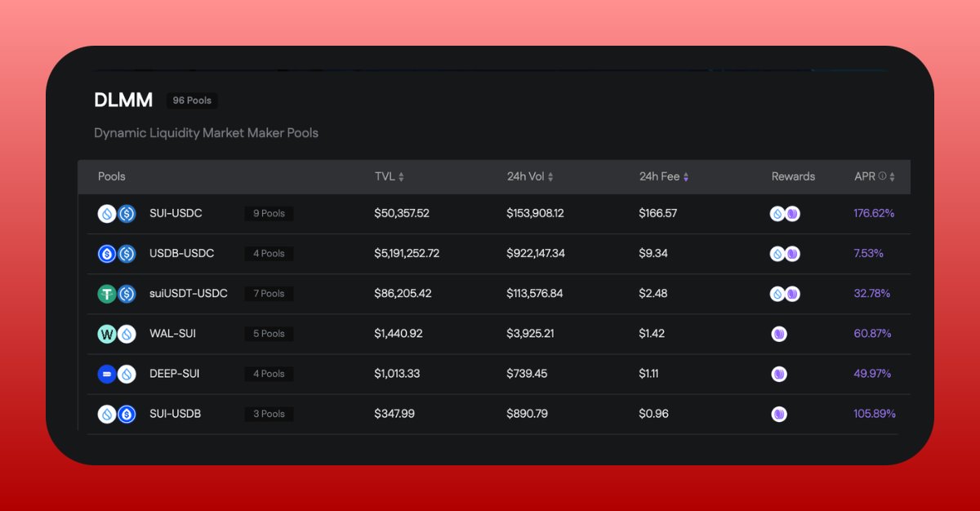Click 24h fee $166.57
This screenshot has height=511, width=980.
(x=658, y=213)
